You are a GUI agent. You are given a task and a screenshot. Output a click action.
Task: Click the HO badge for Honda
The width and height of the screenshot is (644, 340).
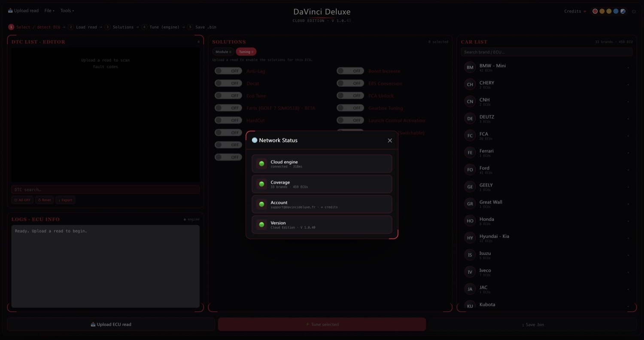click(x=470, y=221)
